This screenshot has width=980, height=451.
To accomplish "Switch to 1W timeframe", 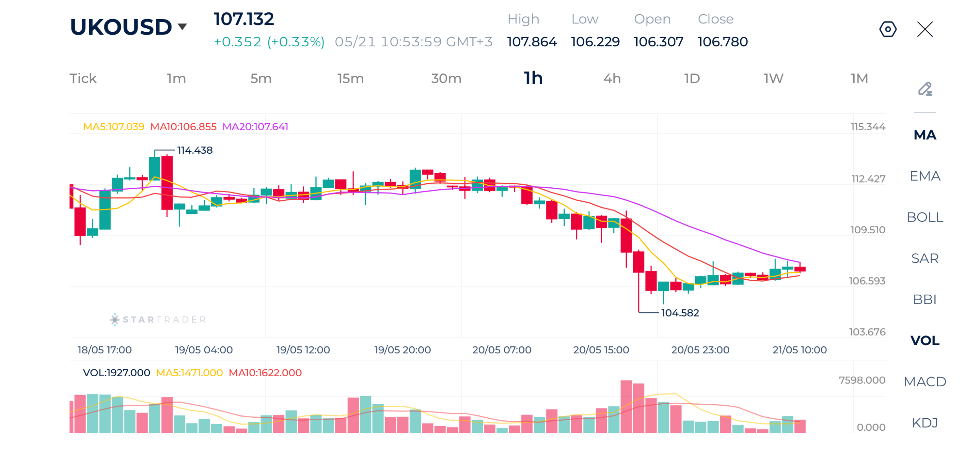I will coord(773,78).
